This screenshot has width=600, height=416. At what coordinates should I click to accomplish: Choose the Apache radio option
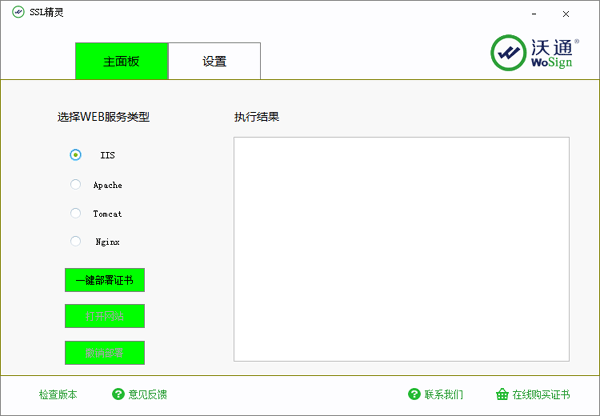(76, 185)
